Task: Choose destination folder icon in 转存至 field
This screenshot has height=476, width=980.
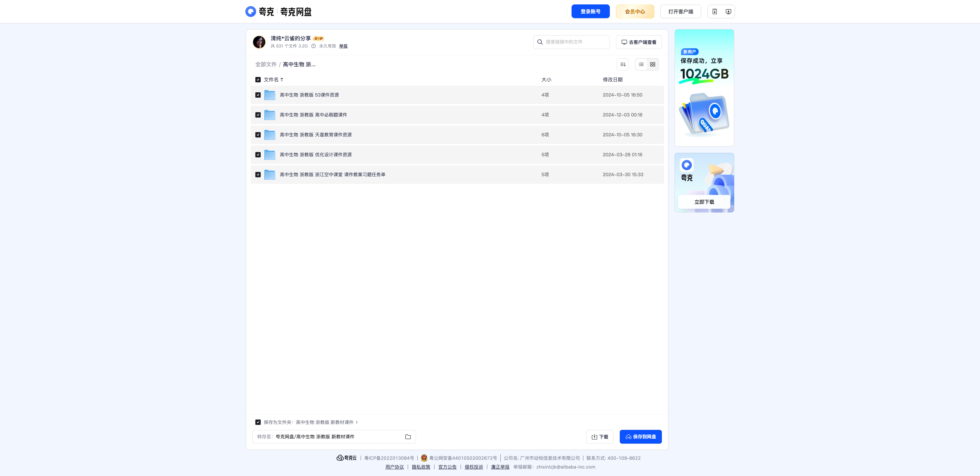Action: (408, 437)
